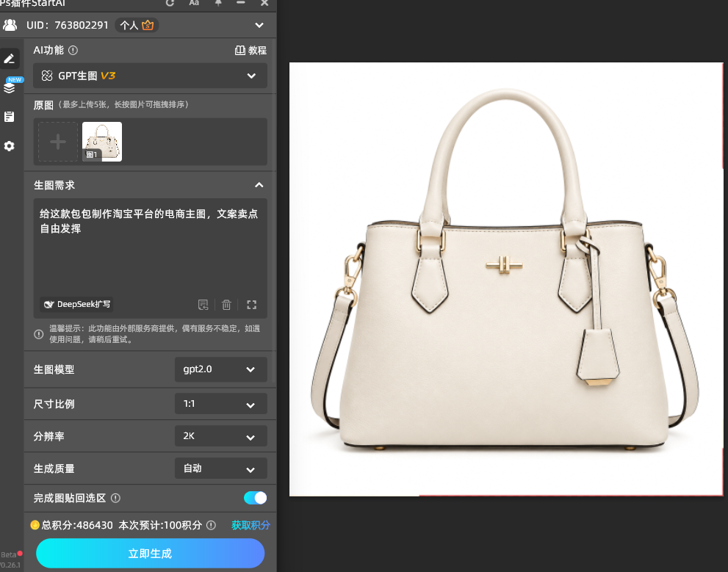Select the pencil edit icon in sidebar
The image size is (728, 572).
click(10, 59)
